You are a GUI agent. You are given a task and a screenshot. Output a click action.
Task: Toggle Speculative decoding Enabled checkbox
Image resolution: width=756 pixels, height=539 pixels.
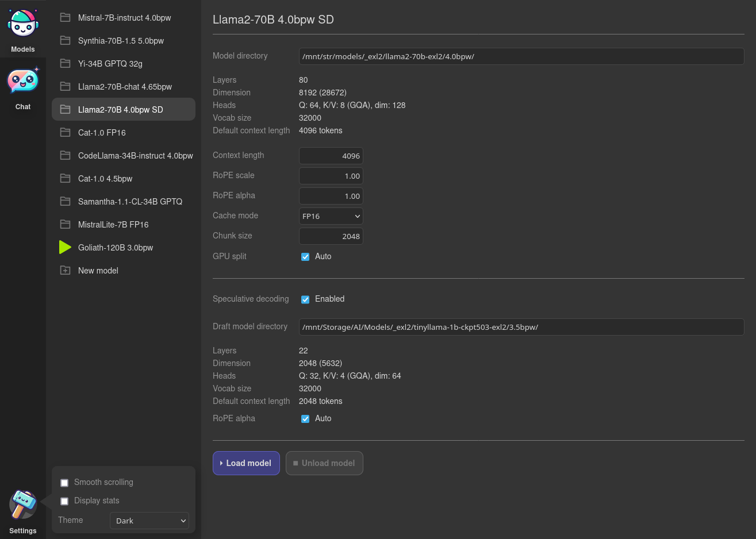point(305,299)
